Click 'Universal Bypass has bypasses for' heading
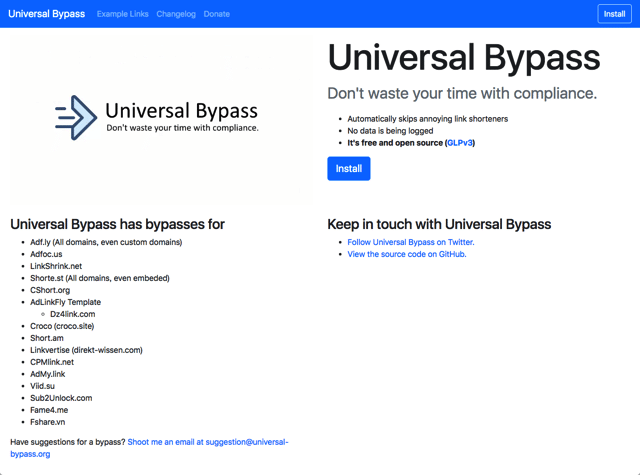 pos(118,224)
